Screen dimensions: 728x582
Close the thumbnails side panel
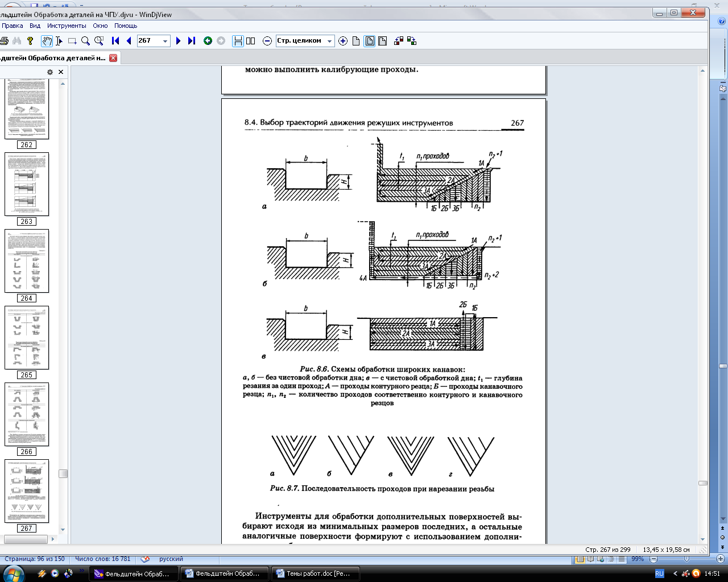pyautogui.click(x=61, y=72)
